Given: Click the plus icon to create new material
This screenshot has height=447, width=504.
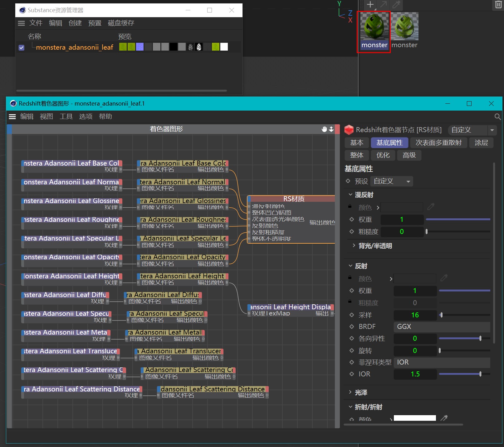Looking at the screenshot, I should point(370,5).
